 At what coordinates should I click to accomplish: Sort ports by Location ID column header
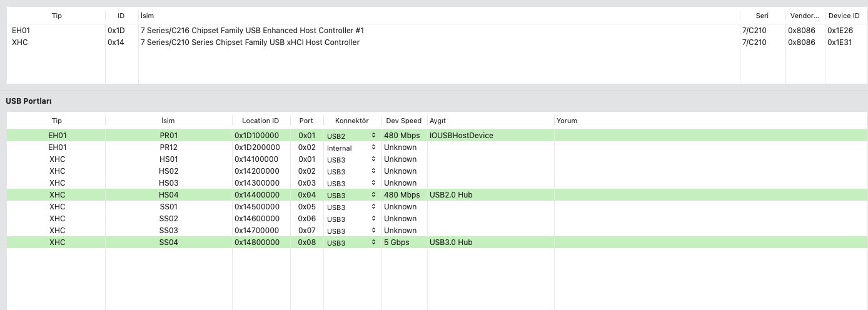[261, 121]
